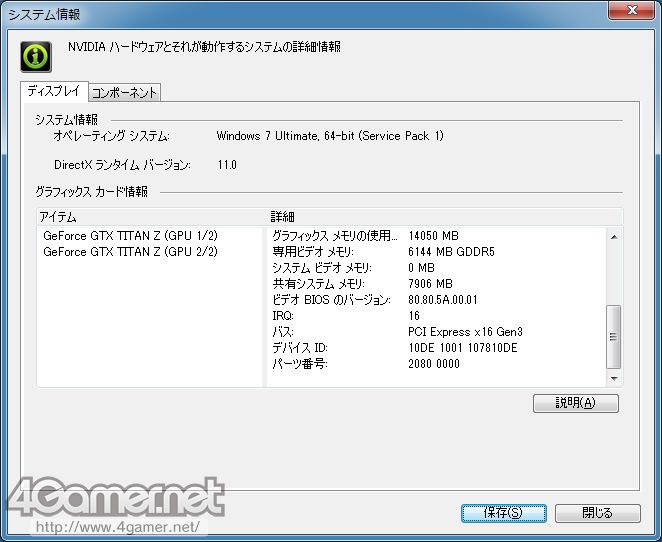Click the IRQ value 16
The height and width of the screenshot is (542, 662).
(x=414, y=316)
